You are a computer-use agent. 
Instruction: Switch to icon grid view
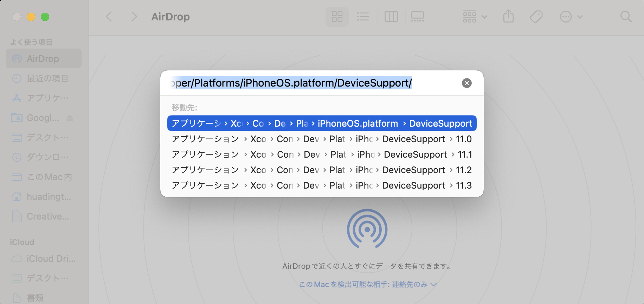337,17
